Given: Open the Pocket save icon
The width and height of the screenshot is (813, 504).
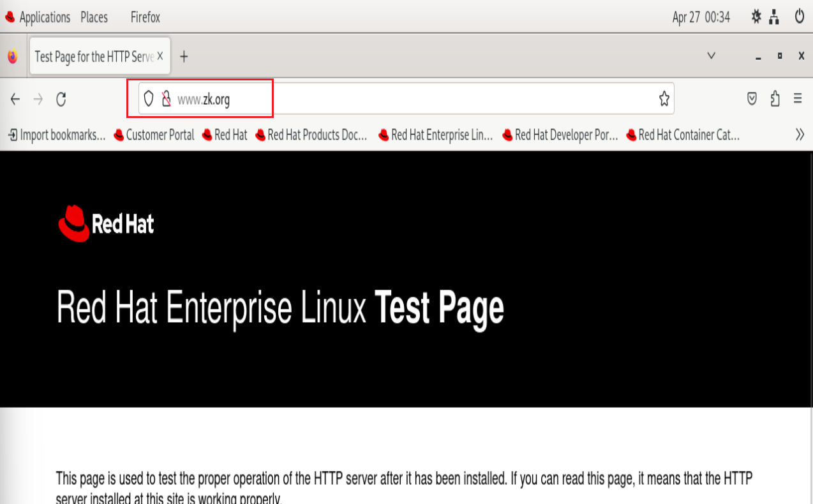Looking at the screenshot, I should pos(752,98).
